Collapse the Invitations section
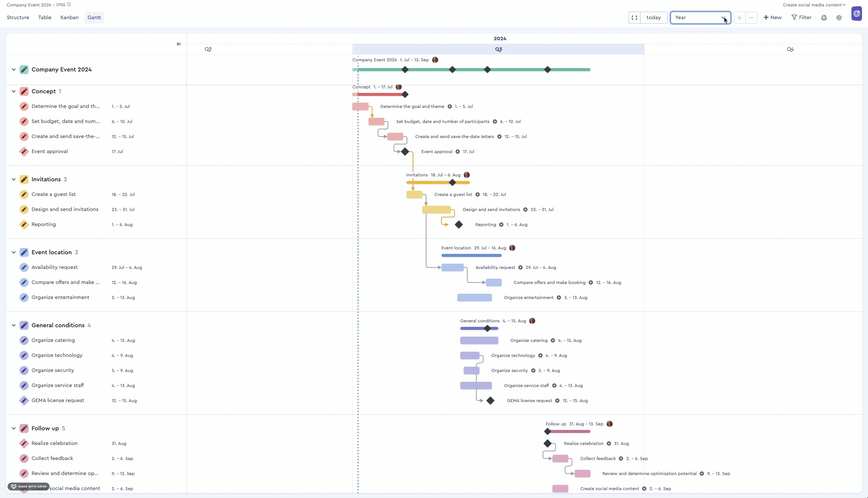This screenshot has width=868, height=498. click(14, 179)
